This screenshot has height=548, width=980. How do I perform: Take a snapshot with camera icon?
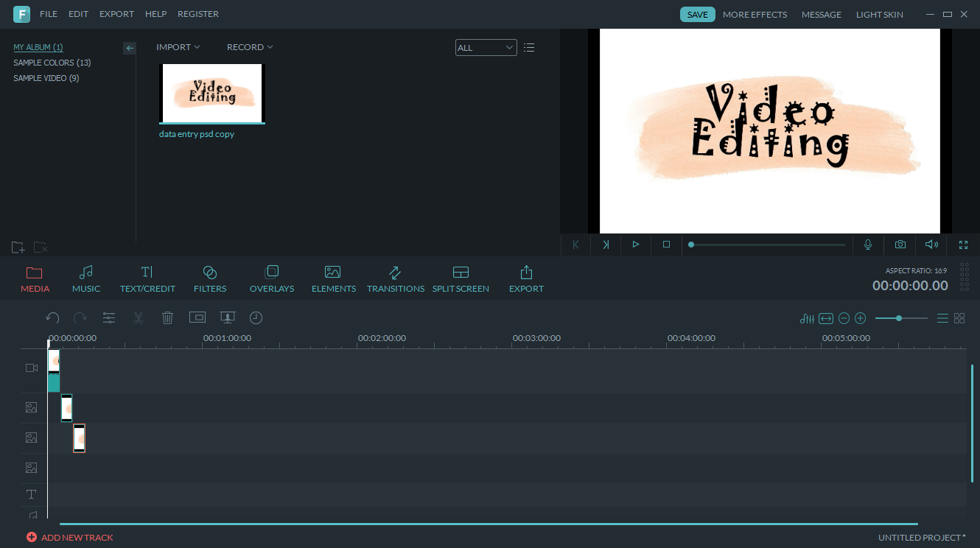[900, 245]
